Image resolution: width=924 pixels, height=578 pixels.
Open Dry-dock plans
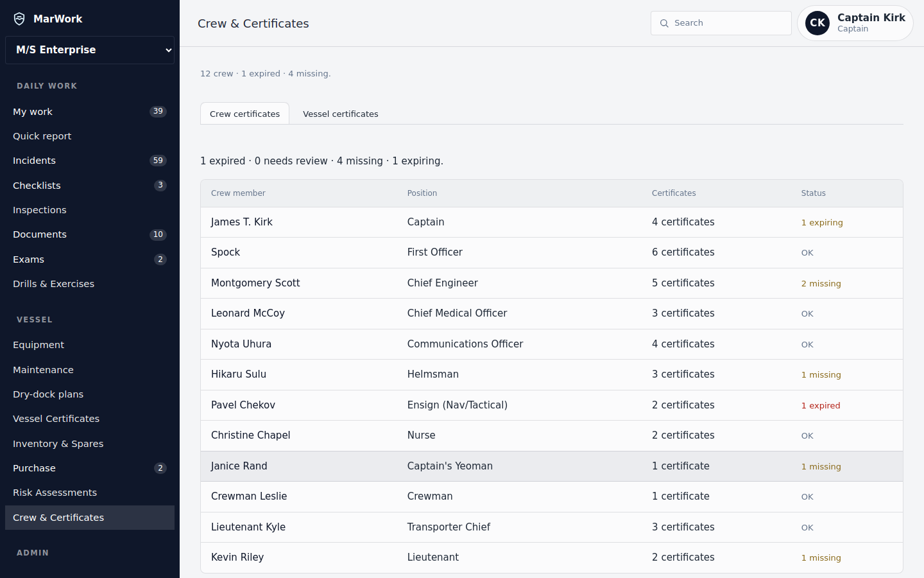[90, 394]
